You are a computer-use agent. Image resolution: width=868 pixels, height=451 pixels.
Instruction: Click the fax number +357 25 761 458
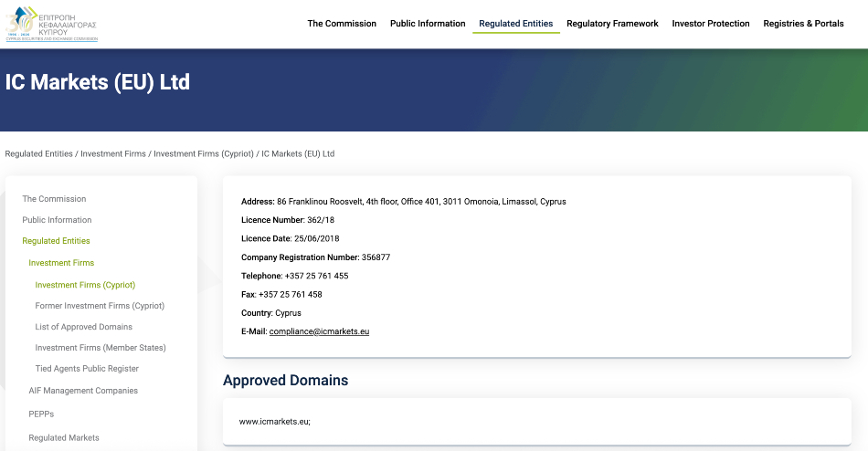290,294
